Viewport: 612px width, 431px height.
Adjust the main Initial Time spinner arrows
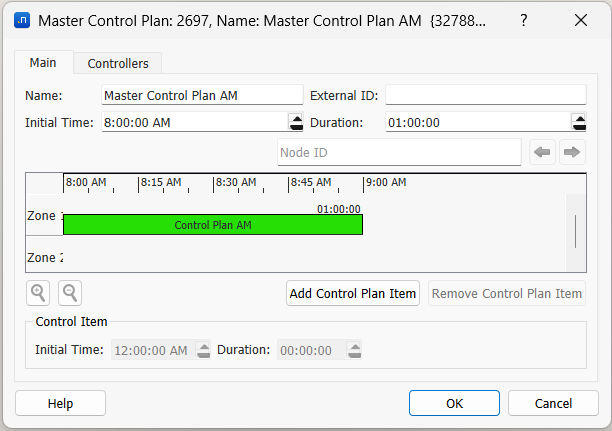point(295,123)
